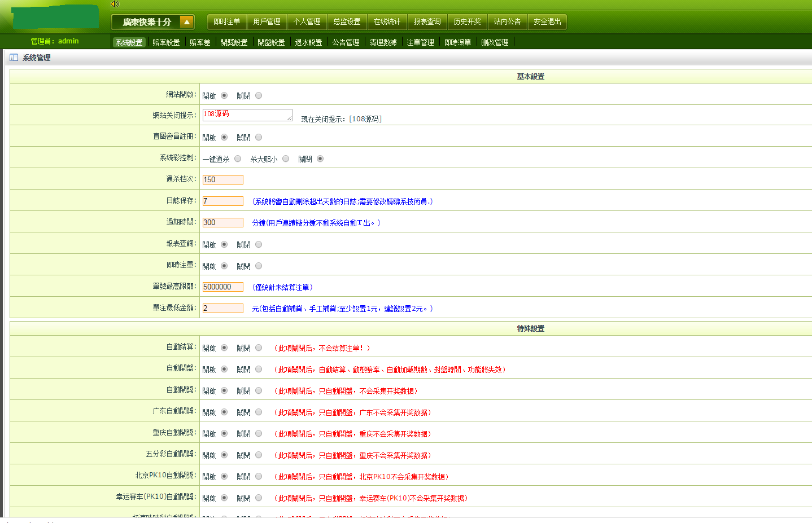Enable 開啟 for 直屬會員註冊
The image size is (812, 523).
[224, 137]
